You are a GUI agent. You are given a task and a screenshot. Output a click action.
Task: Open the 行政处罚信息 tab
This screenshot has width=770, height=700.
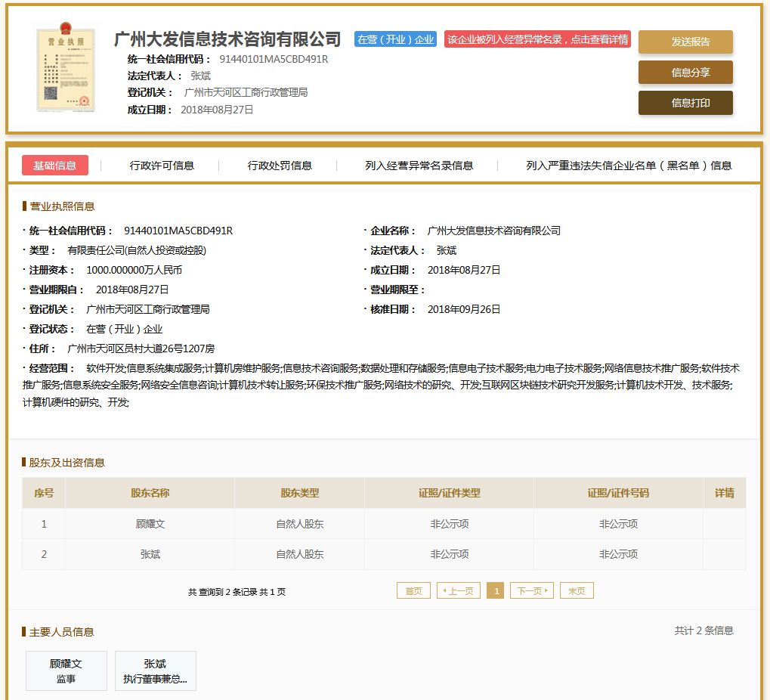tap(280, 166)
